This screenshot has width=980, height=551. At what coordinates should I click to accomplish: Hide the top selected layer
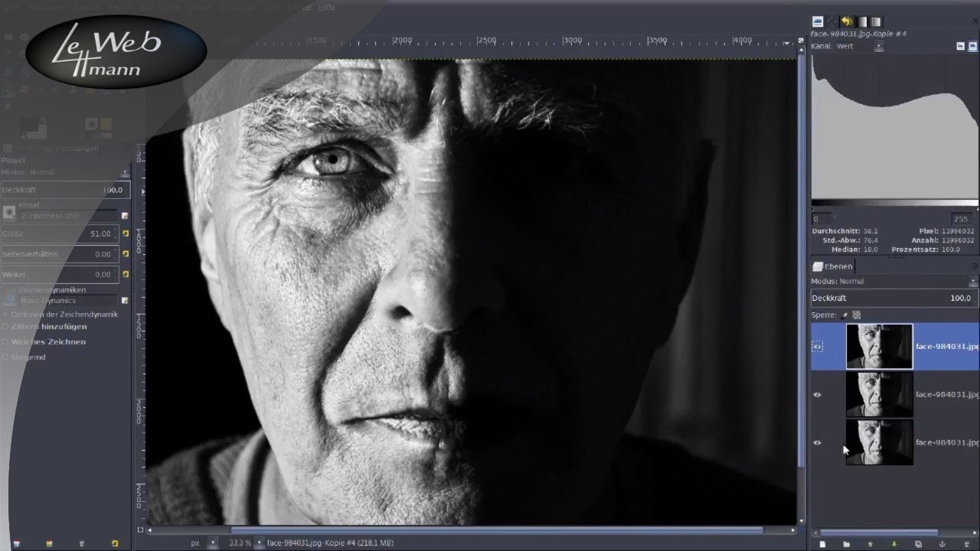pos(817,347)
